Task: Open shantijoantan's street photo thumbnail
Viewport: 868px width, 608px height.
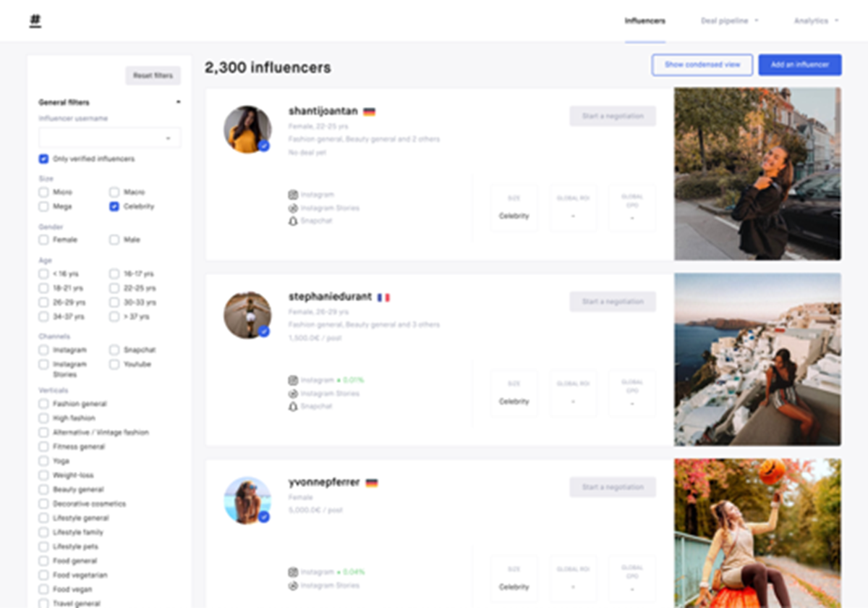Action: (758, 174)
